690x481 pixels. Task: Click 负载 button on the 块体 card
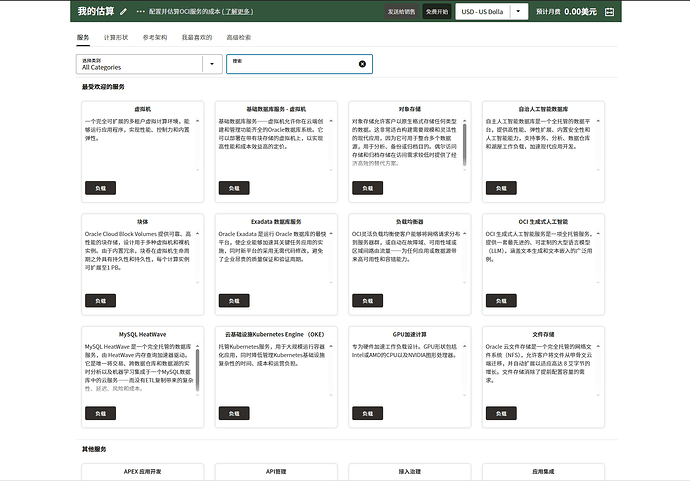pyautogui.click(x=100, y=301)
